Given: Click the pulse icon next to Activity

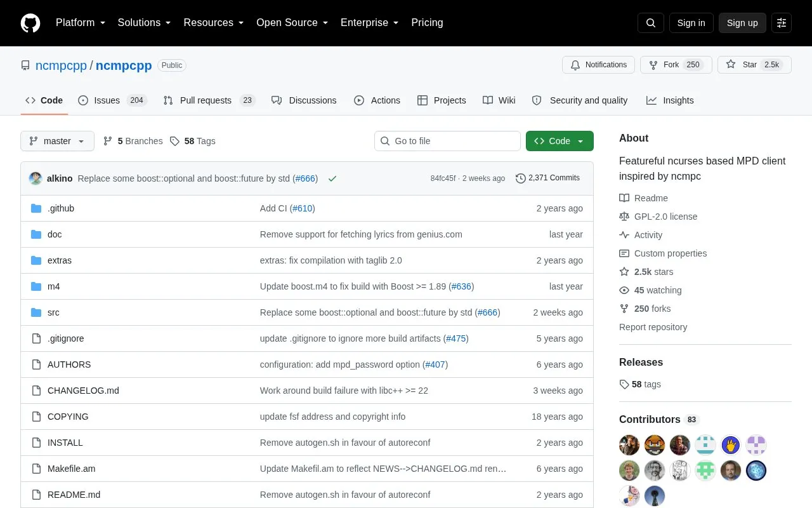Looking at the screenshot, I should 624,235.
